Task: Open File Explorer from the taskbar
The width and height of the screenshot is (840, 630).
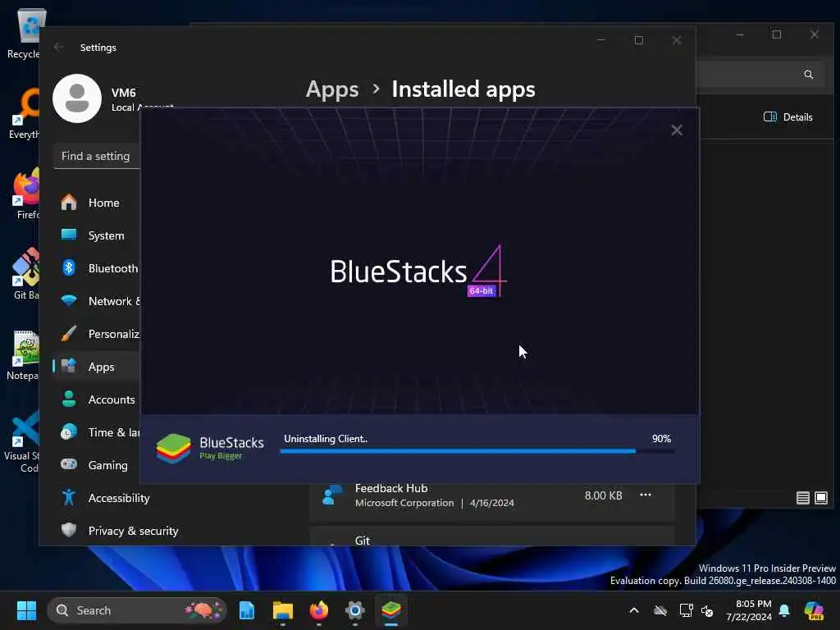Action: 283,610
